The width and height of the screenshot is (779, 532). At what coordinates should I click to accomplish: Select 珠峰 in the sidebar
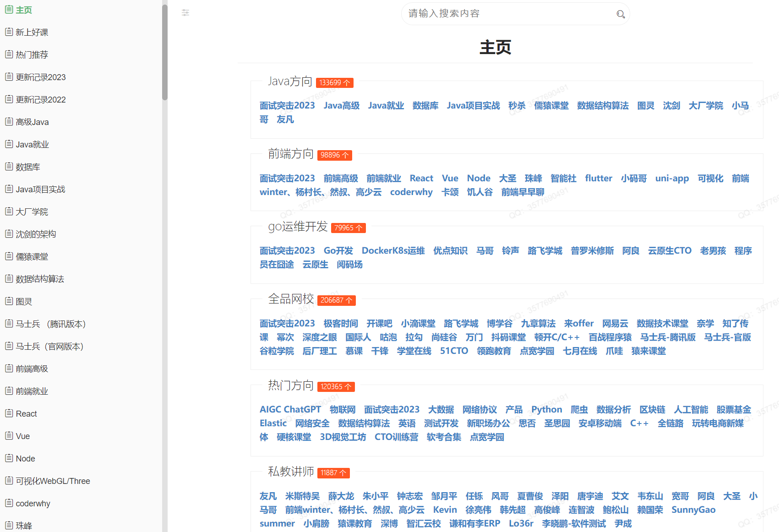pos(24,526)
